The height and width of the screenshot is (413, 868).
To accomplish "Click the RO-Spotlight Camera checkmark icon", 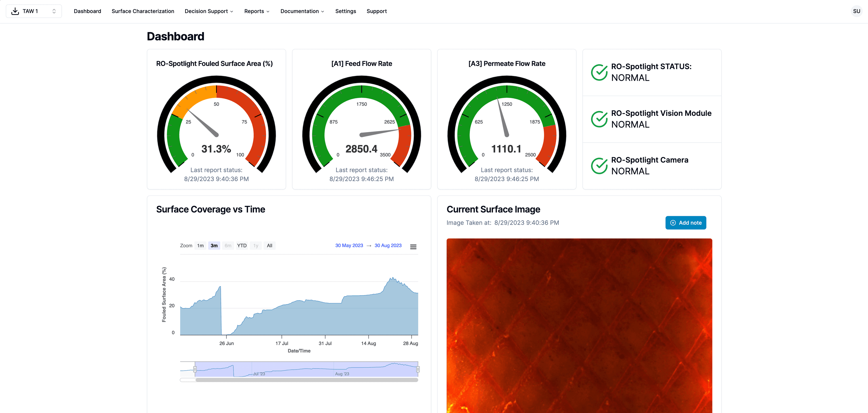I will 599,166.
